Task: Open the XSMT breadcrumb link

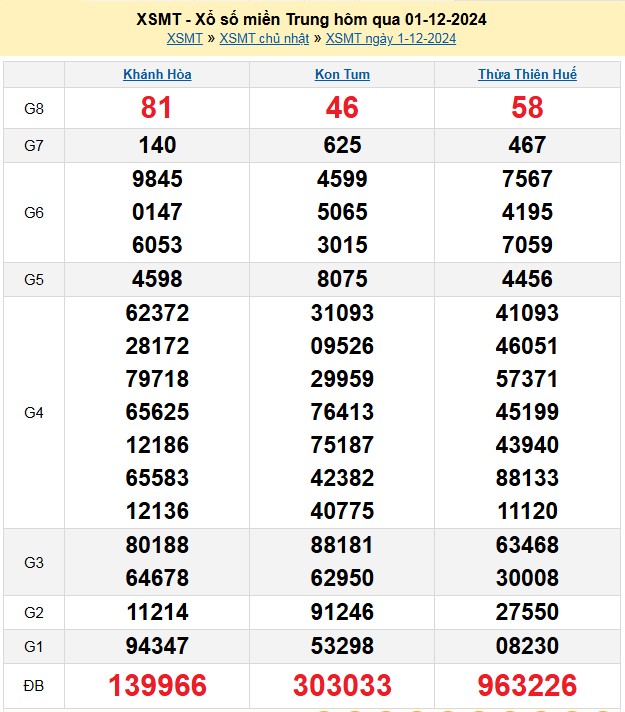Action: coord(184,39)
